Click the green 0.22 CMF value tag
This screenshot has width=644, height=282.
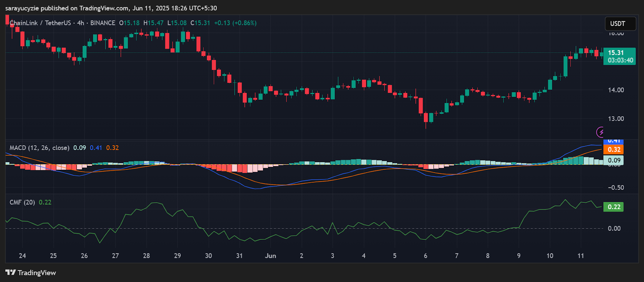click(x=613, y=207)
